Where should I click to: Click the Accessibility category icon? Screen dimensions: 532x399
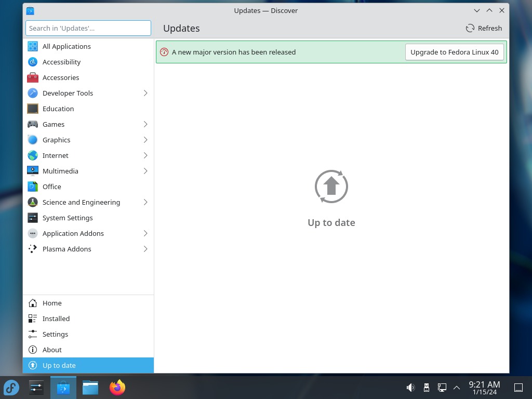point(33,62)
